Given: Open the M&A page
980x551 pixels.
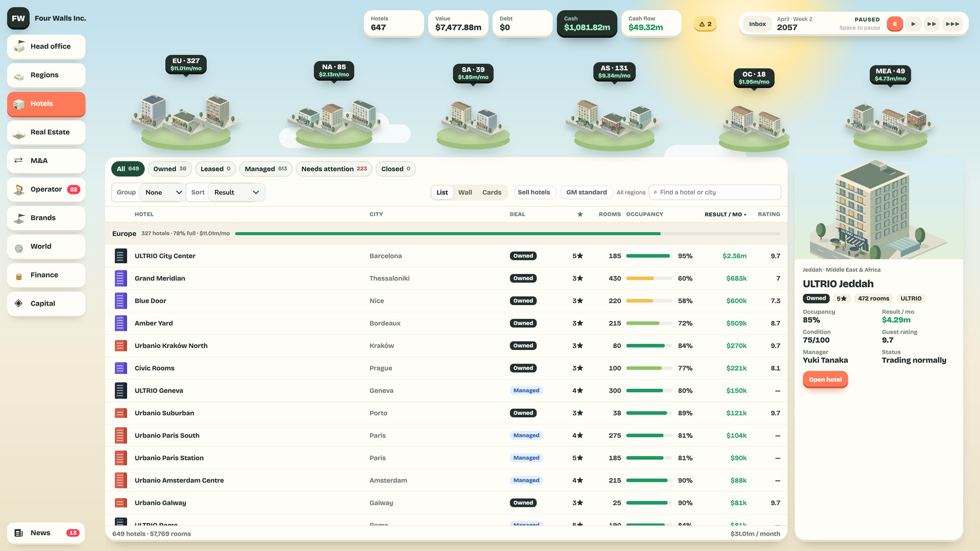Looking at the screenshot, I should [46, 161].
